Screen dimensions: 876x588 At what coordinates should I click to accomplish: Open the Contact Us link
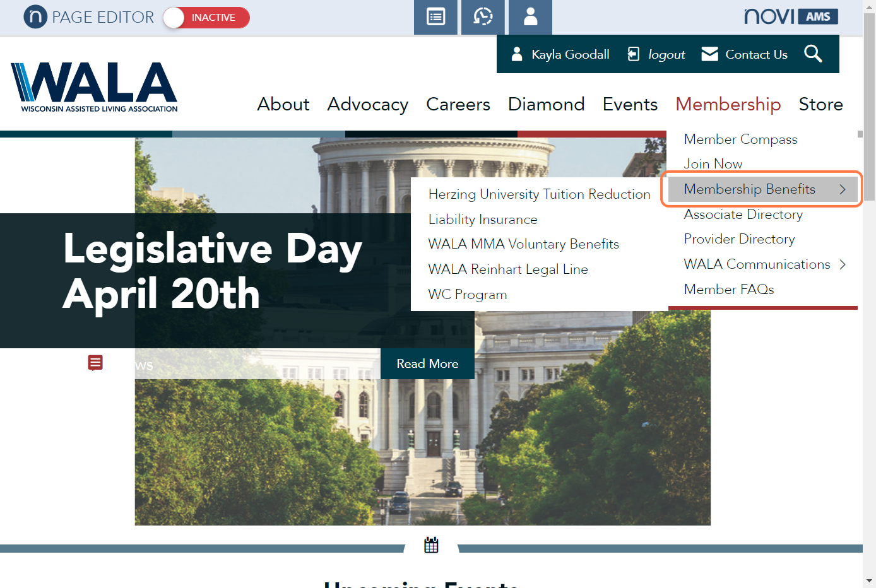756,55
